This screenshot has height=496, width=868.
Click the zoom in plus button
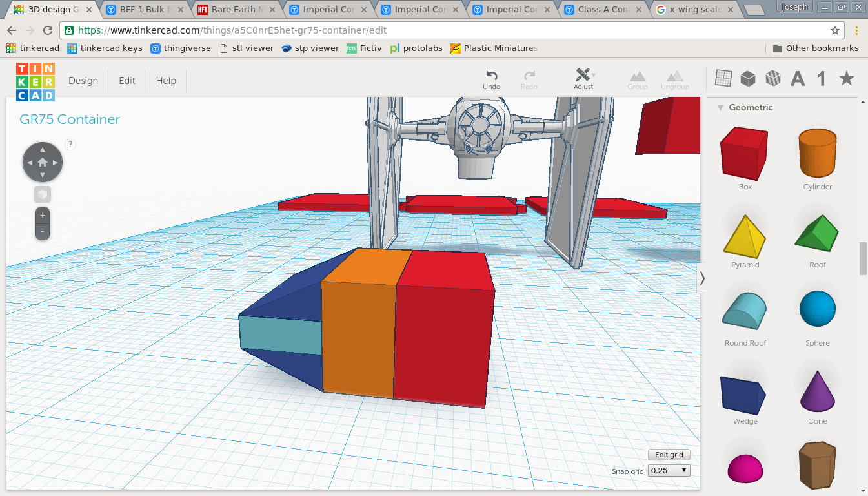[x=43, y=215]
